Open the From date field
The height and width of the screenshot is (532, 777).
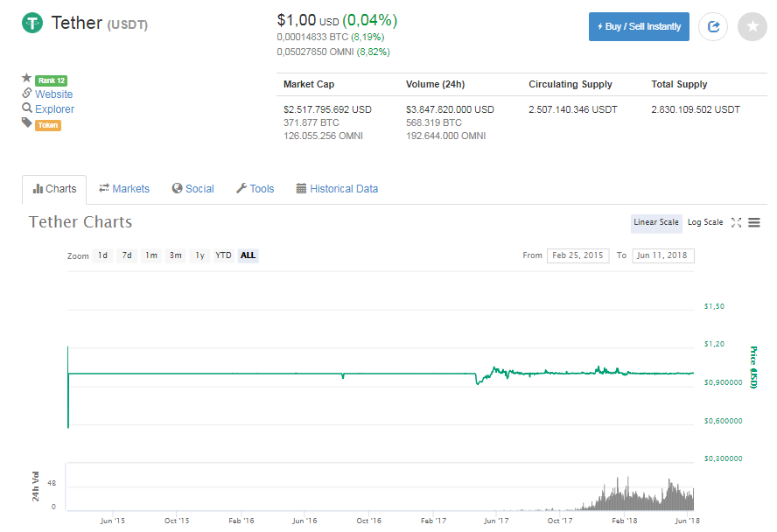click(x=577, y=255)
